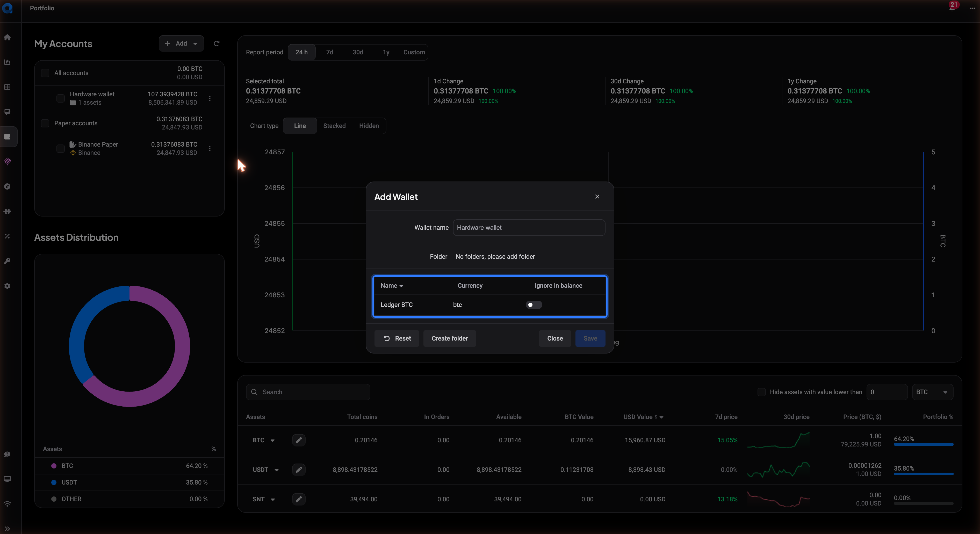Select the 24 h report period
This screenshot has height=534, width=980.
pyautogui.click(x=302, y=52)
